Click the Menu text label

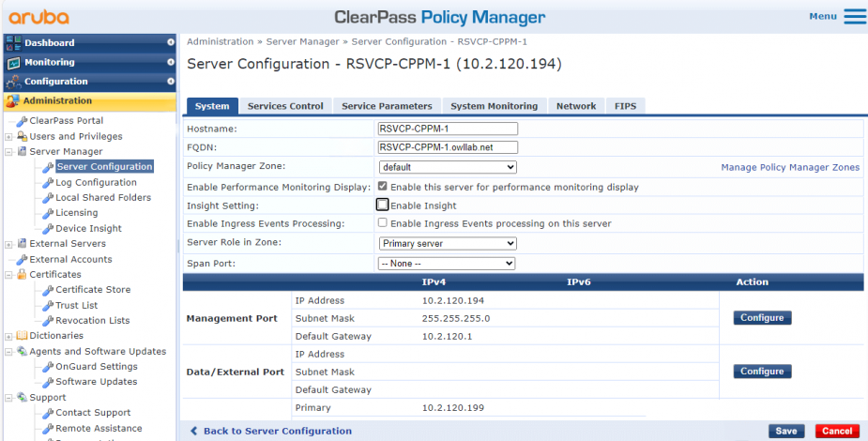(x=823, y=16)
